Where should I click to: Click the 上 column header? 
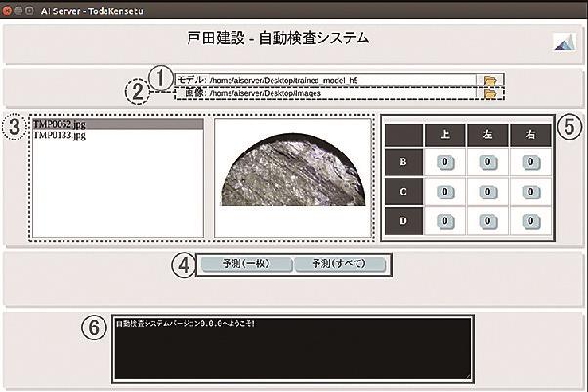pos(445,135)
